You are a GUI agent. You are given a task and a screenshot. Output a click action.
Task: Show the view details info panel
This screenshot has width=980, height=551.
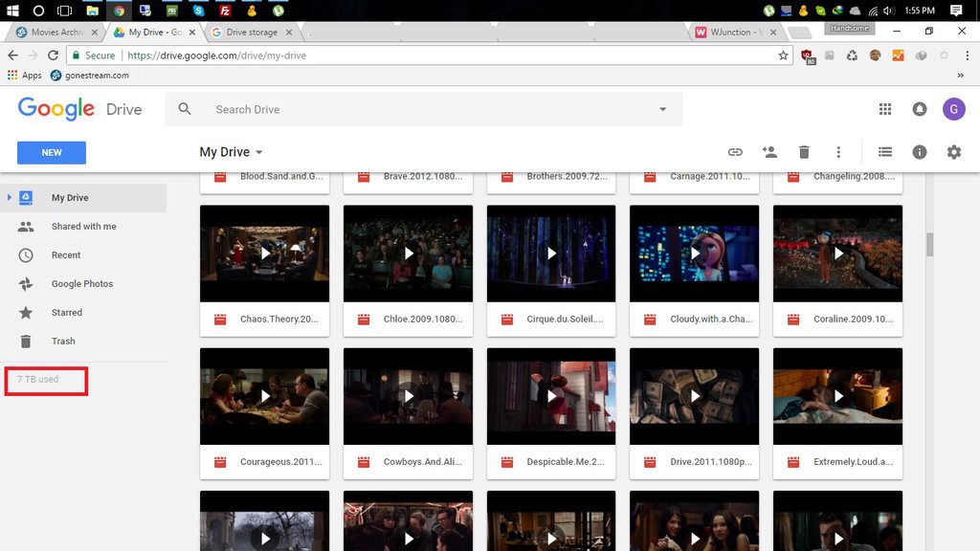coord(919,152)
